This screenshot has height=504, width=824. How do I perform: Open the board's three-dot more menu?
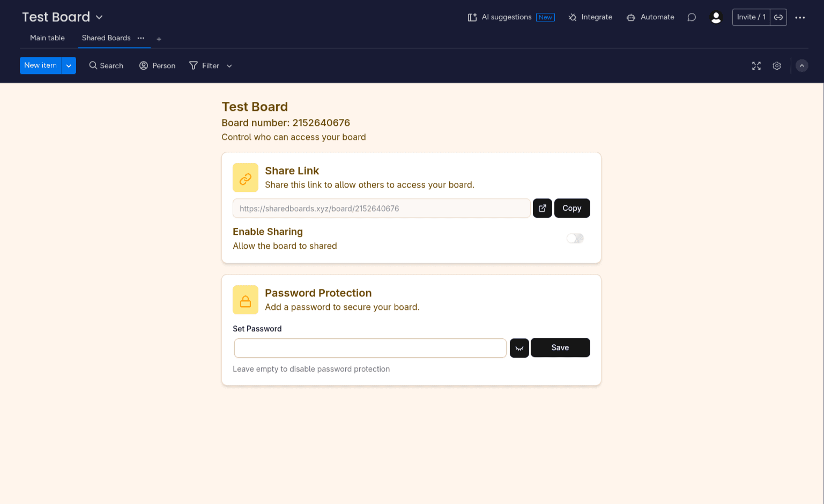point(800,18)
